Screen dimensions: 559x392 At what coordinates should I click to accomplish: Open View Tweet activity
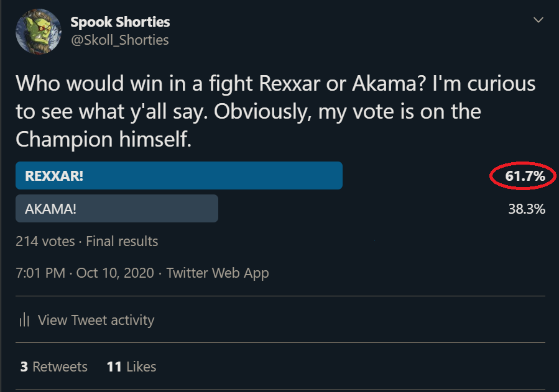(96, 320)
